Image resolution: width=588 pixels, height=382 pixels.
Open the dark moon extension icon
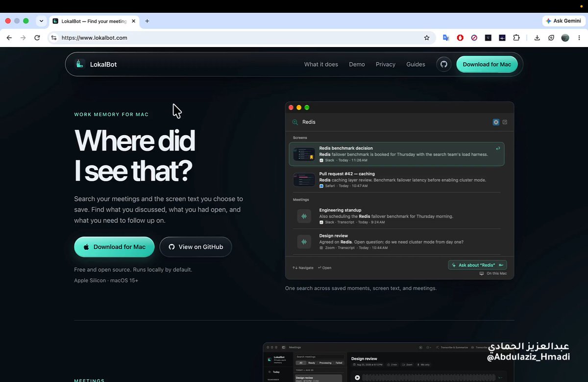point(488,38)
